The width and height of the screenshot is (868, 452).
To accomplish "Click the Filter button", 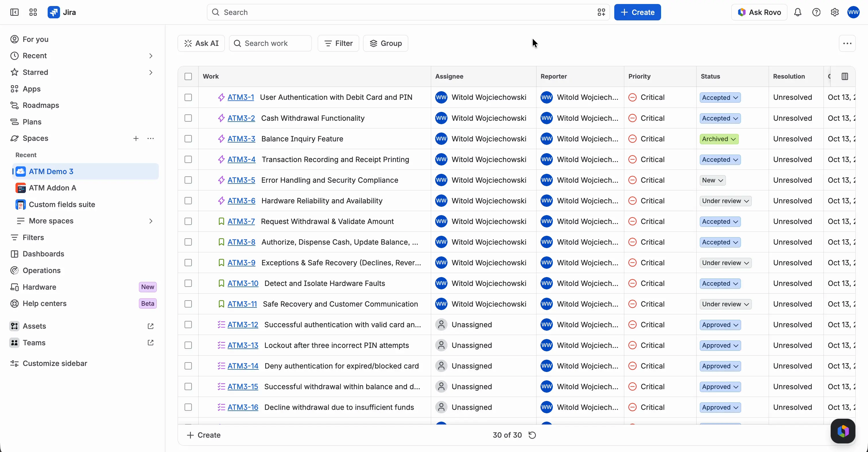I will pos(338,43).
